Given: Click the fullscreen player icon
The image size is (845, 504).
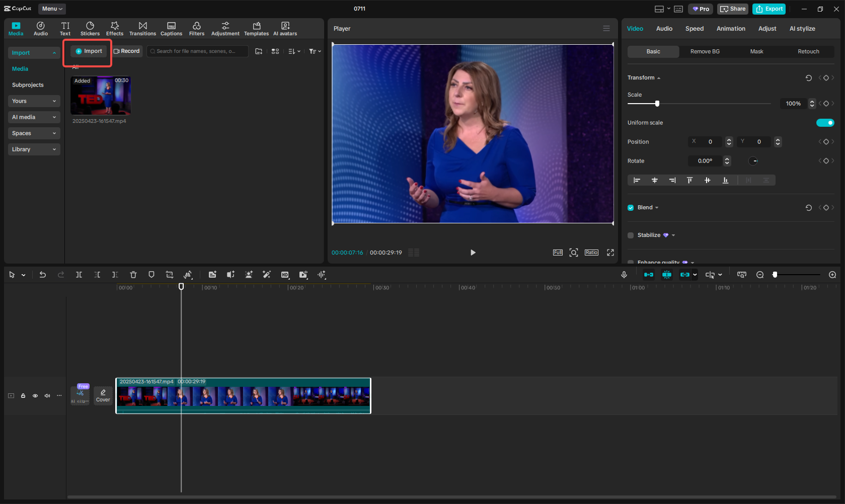Looking at the screenshot, I should (610, 253).
